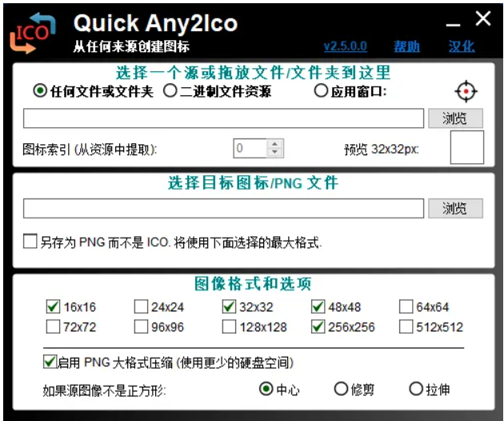This screenshot has width=504, height=421.
Task: Uncheck the 16x16 size checkbox
Action: click(x=53, y=307)
